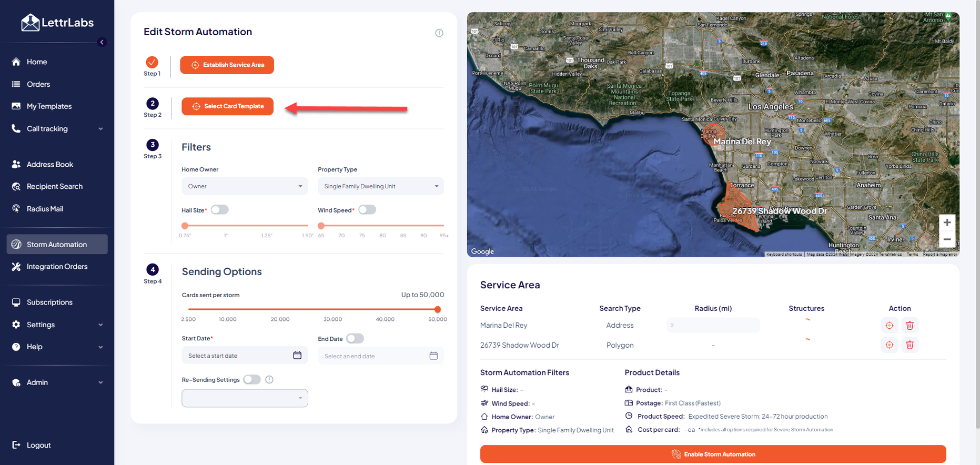Click the Start Date input field
980x465 pixels.
click(245, 356)
